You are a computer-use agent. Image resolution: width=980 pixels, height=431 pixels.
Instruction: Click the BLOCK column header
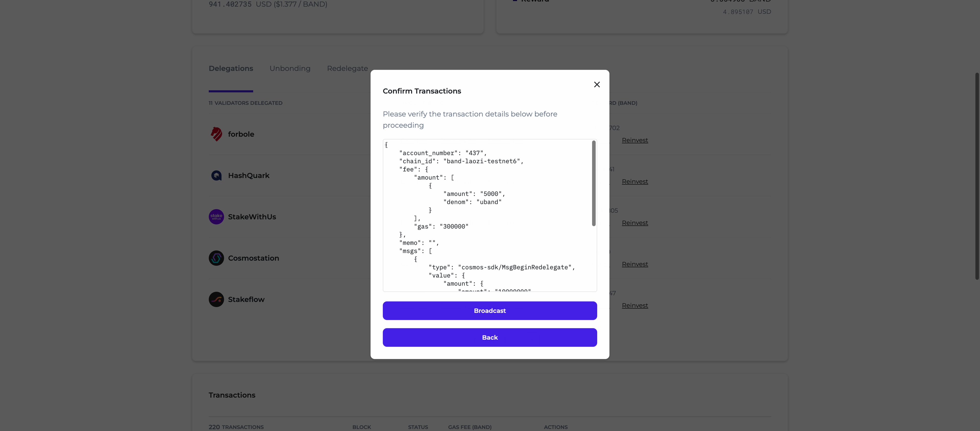point(361,427)
